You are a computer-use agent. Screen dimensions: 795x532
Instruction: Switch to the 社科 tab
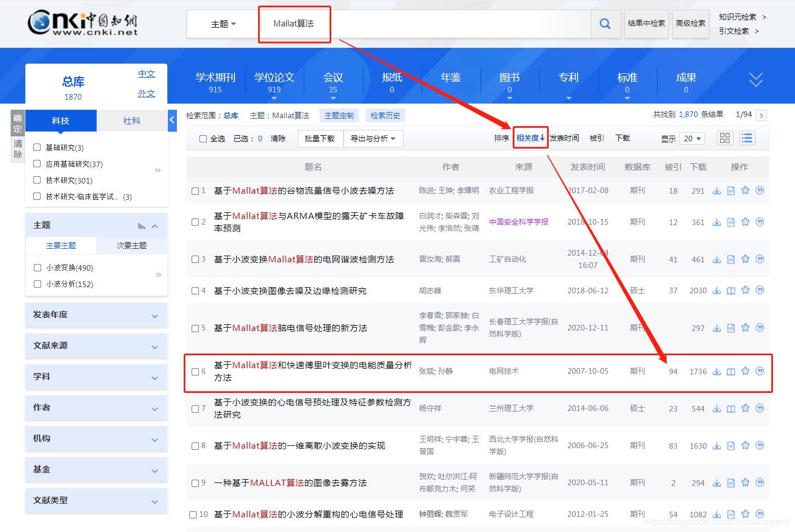tap(132, 120)
